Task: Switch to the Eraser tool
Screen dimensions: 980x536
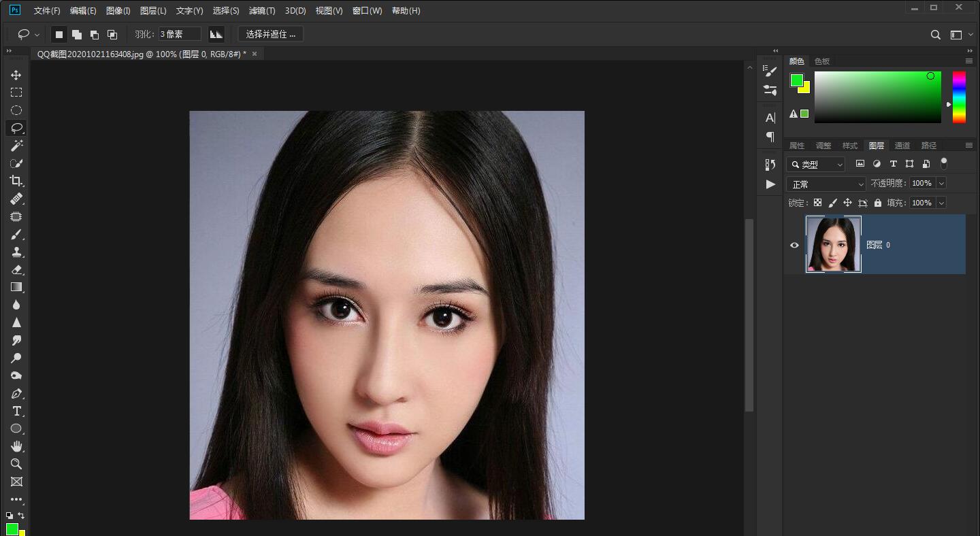Action: pyautogui.click(x=16, y=269)
